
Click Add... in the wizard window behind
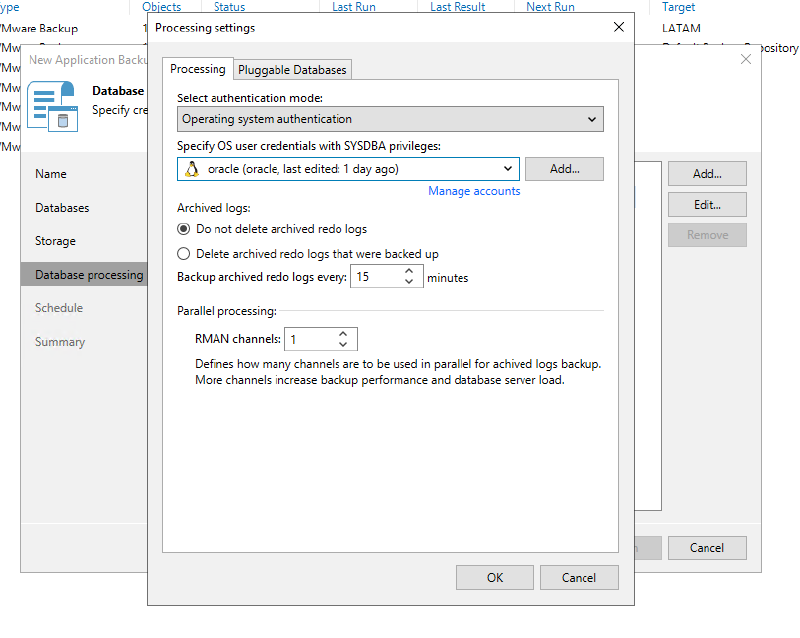tap(707, 174)
